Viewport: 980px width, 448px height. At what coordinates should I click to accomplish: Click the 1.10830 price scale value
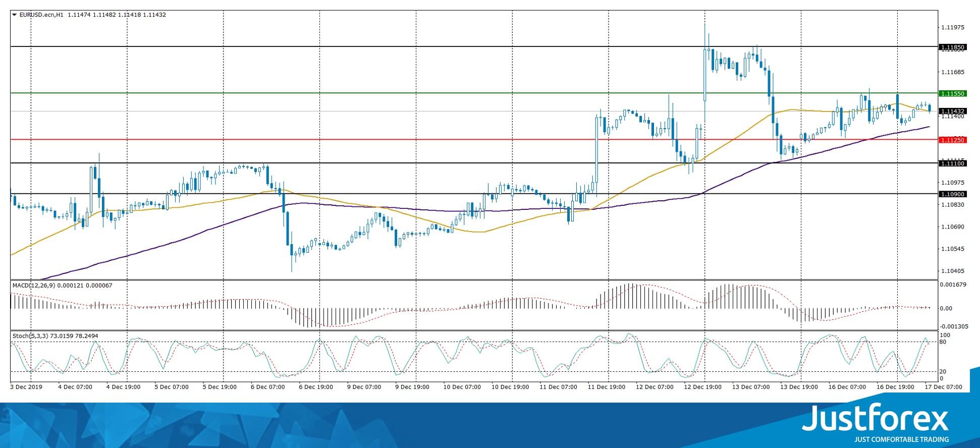click(953, 205)
